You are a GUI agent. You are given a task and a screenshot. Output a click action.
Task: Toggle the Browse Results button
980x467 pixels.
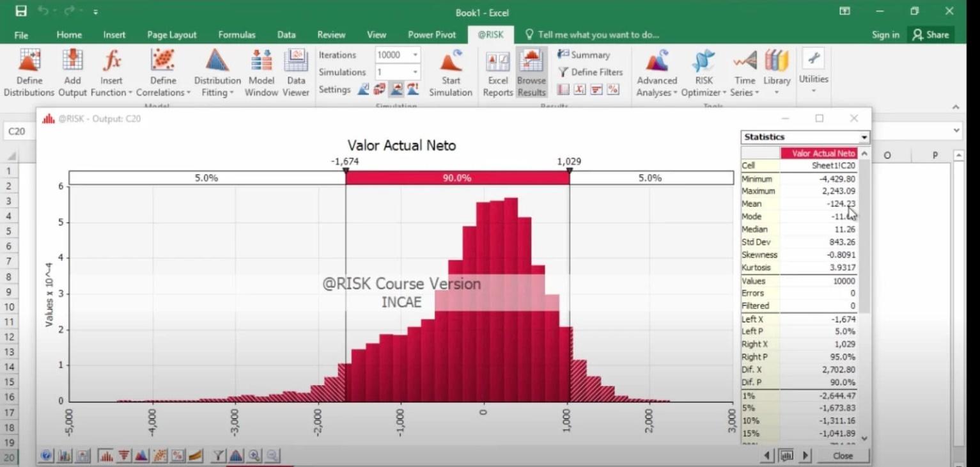pos(531,72)
